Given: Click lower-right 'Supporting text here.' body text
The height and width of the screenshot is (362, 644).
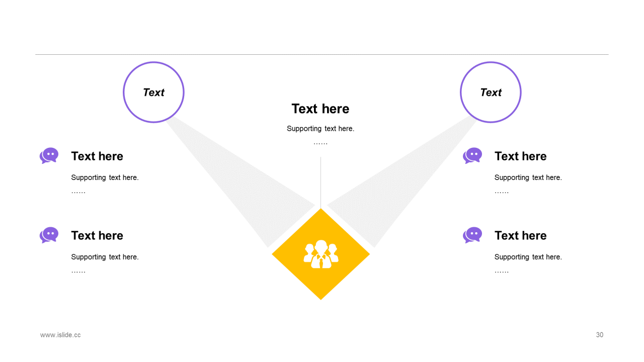Looking at the screenshot, I should pyautogui.click(x=528, y=257).
